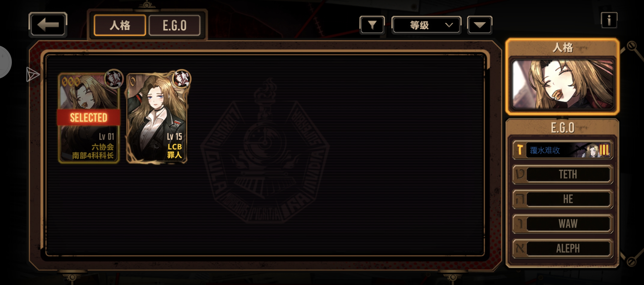The image size is (644, 285).
Task: Open the filter funnel icon
Action: point(372,25)
